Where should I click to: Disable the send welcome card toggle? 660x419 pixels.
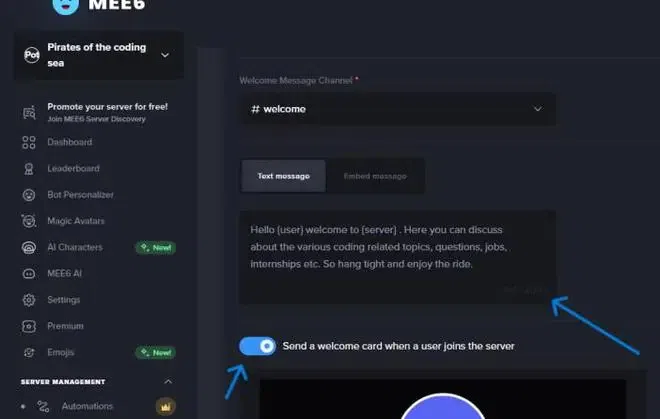coord(258,346)
